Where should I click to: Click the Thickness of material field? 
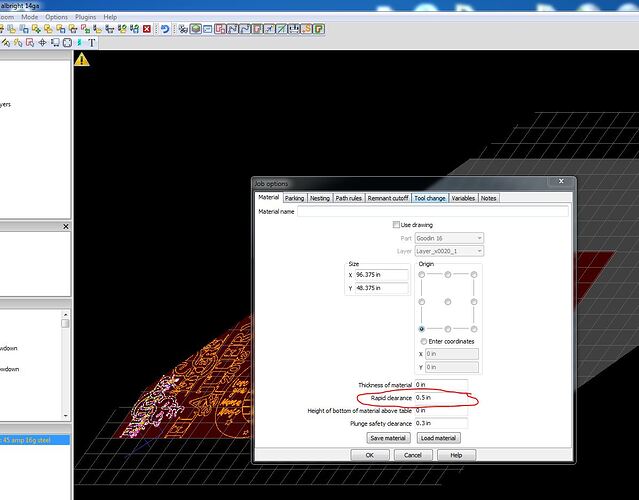(441, 384)
